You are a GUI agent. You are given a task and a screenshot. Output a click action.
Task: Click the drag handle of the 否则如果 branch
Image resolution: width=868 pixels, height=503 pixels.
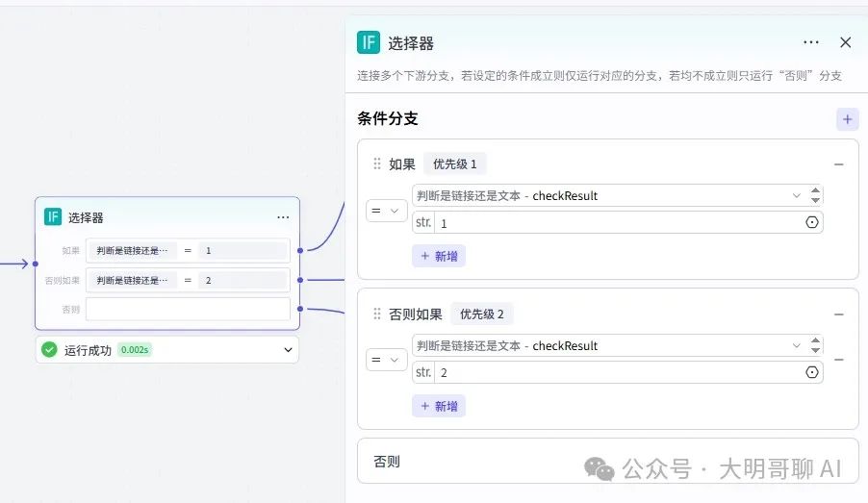tap(377, 314)
